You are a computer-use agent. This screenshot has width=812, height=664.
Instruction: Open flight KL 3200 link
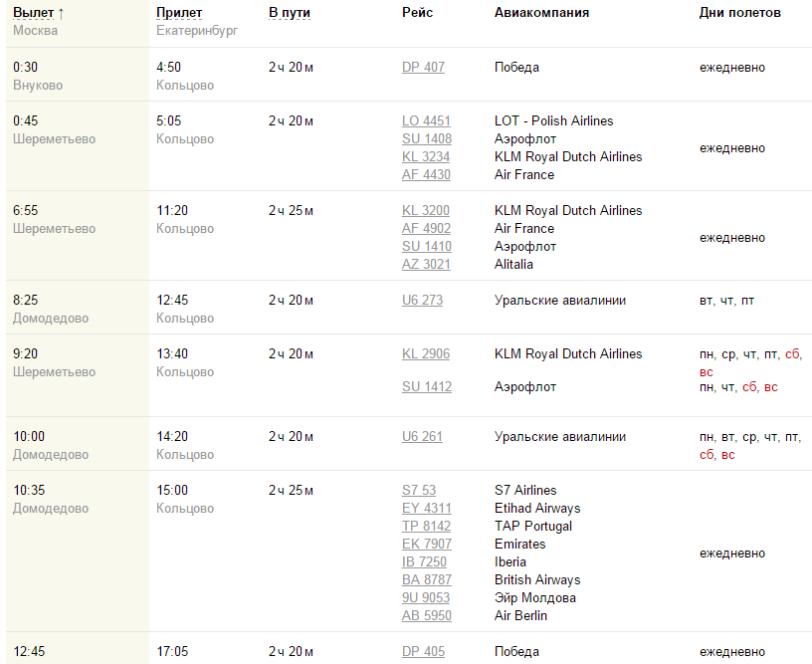point(426,211)
